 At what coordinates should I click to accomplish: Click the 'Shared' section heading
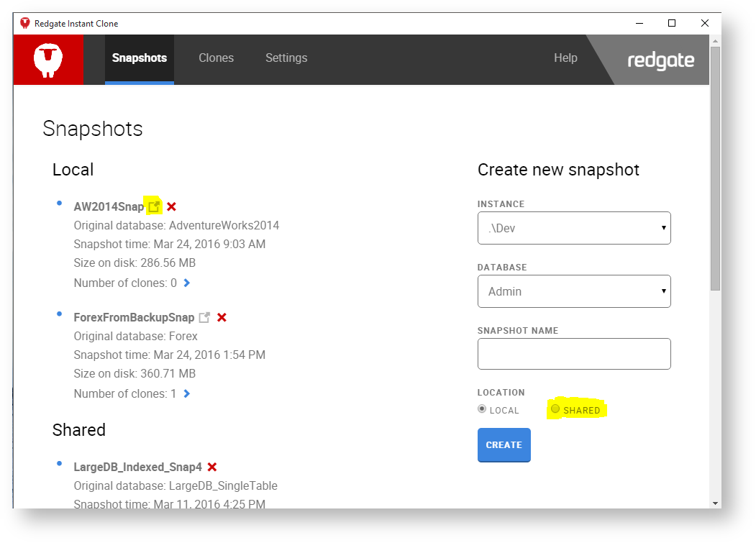pyautogui.click(x=79, y=429)
